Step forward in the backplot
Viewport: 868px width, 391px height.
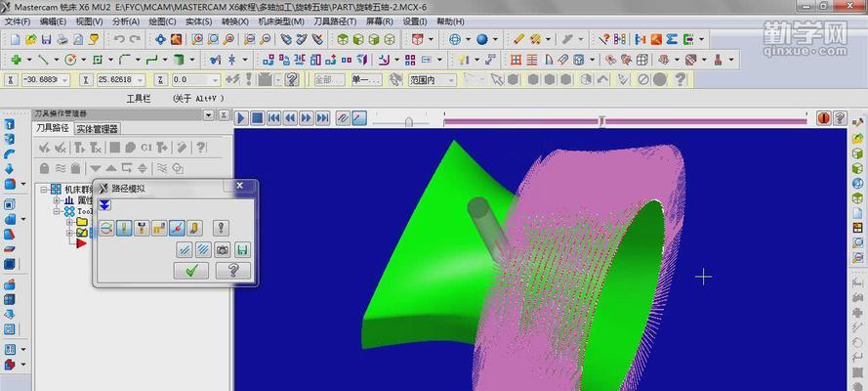pyautogui.click(x=307, y=118)
